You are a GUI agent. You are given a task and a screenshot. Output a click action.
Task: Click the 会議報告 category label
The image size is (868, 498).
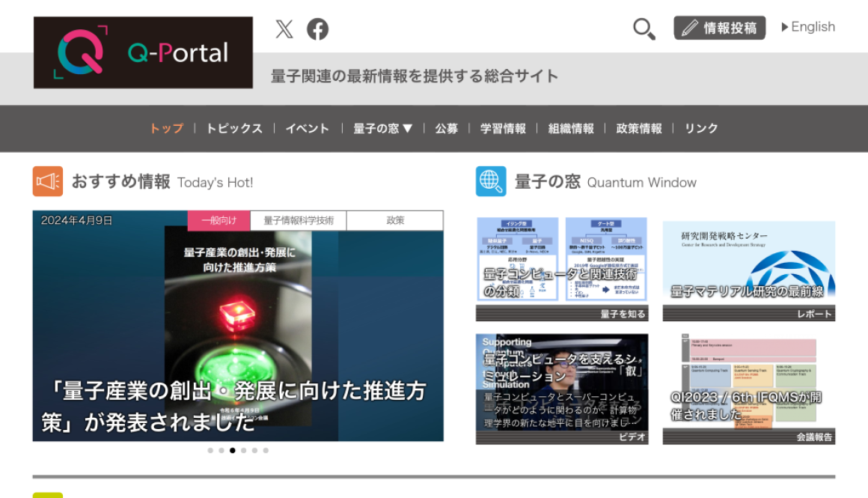coord(814,437)
